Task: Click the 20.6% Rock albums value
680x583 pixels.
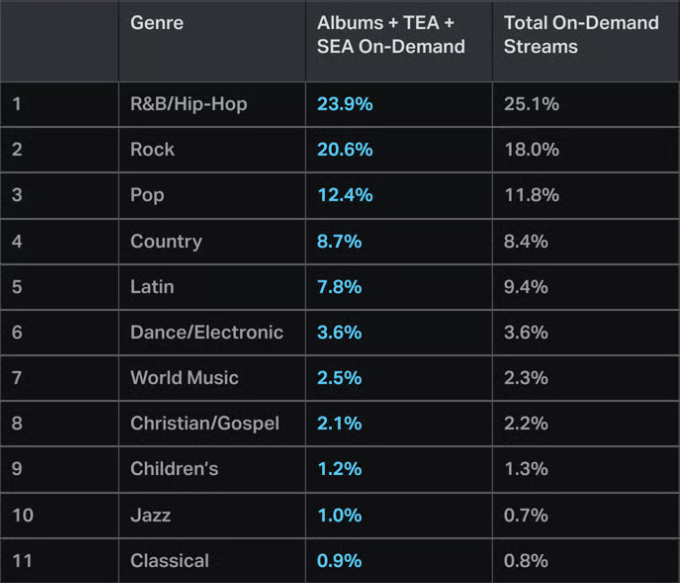Action: 345,150
